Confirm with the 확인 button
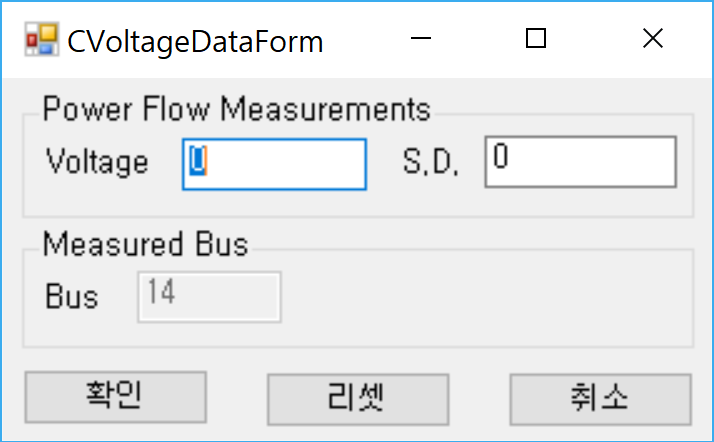714x442 pixels. 116,397
